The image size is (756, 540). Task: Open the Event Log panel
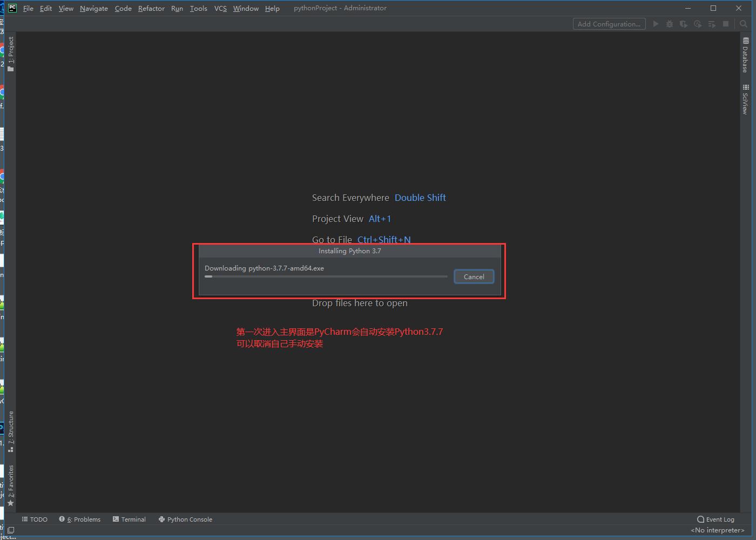pos(715,519)
